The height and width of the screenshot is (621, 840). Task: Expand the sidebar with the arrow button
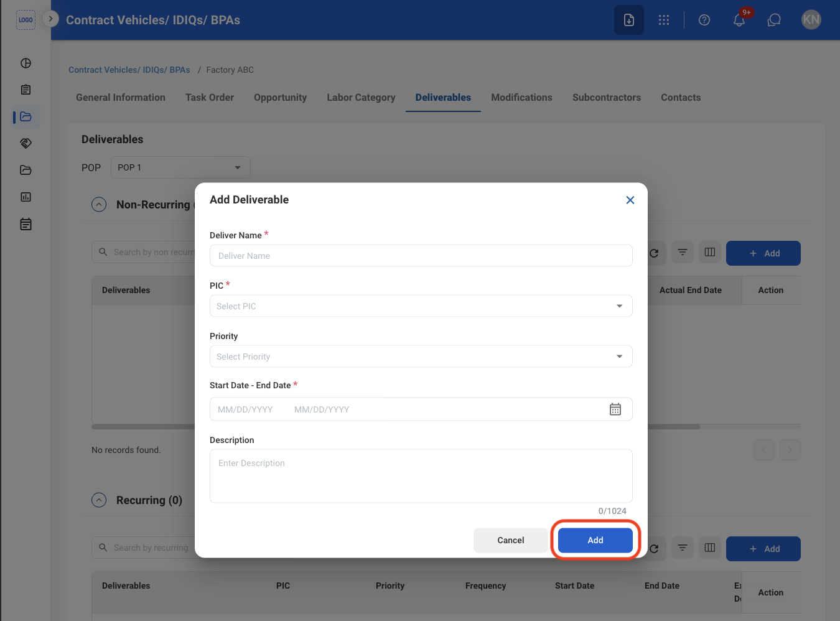50,19
